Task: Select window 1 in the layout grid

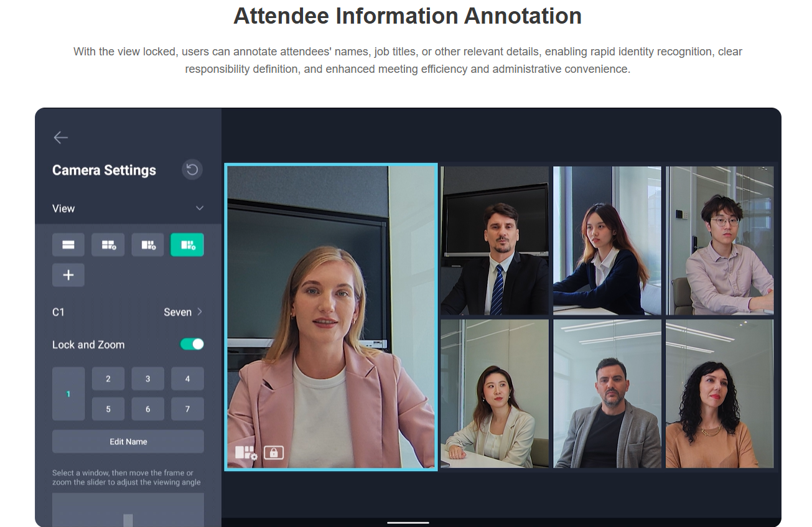Action: pos(68,394)
